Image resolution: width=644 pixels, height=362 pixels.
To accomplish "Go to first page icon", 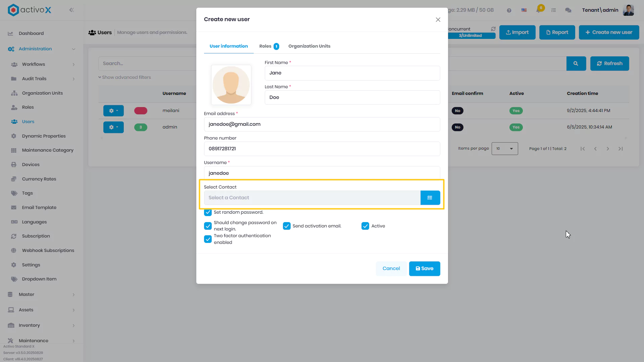I will (x=583, y=149).
